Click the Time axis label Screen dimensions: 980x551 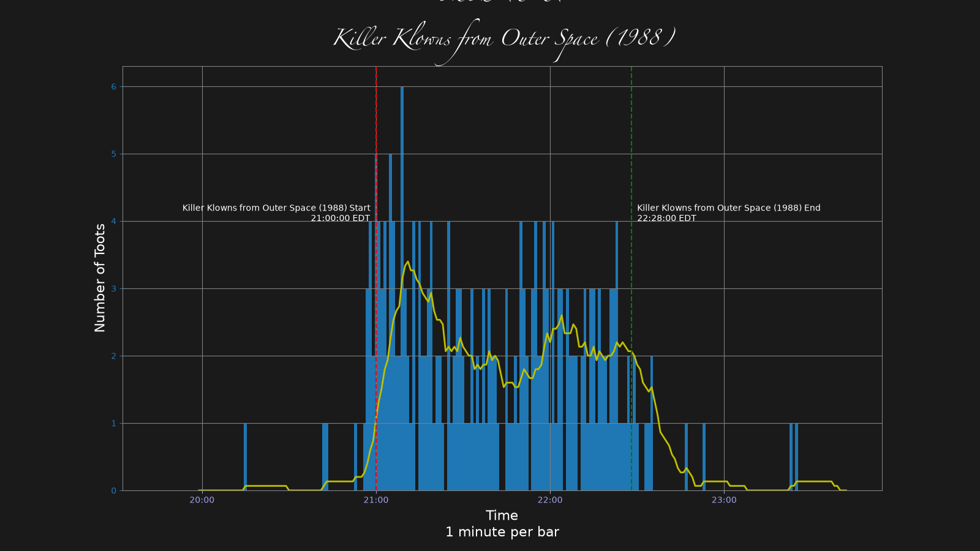[x=502, y=515]
